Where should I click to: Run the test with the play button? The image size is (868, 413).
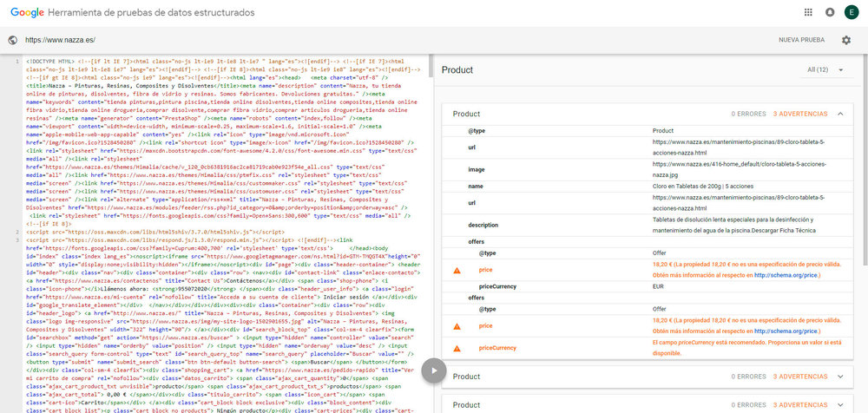(434, 370)
